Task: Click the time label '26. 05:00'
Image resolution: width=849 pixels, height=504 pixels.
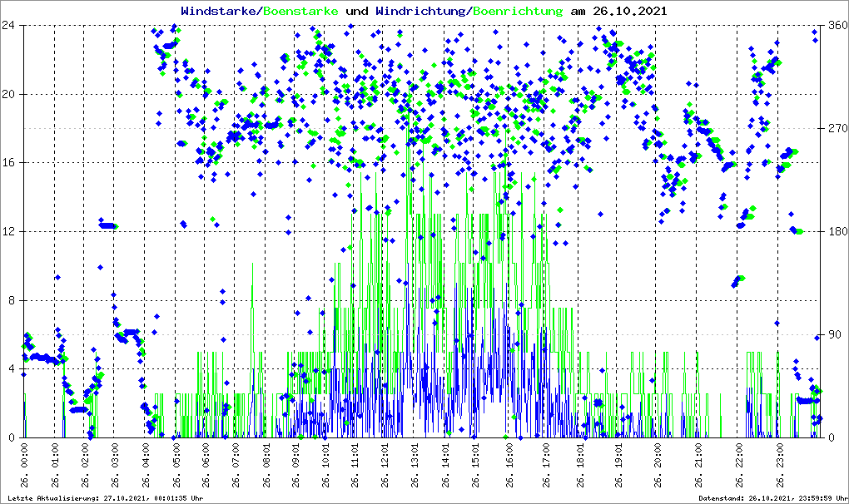Action: (176, 465)
